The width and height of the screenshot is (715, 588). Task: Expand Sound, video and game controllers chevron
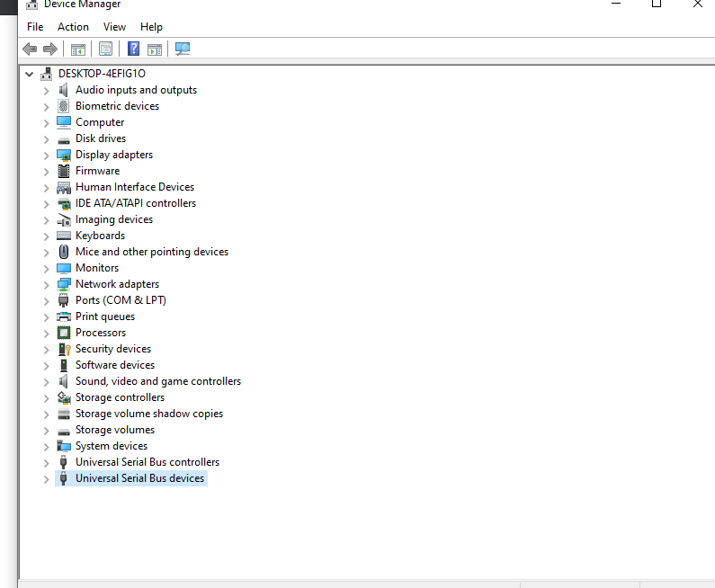coord(46,382)
